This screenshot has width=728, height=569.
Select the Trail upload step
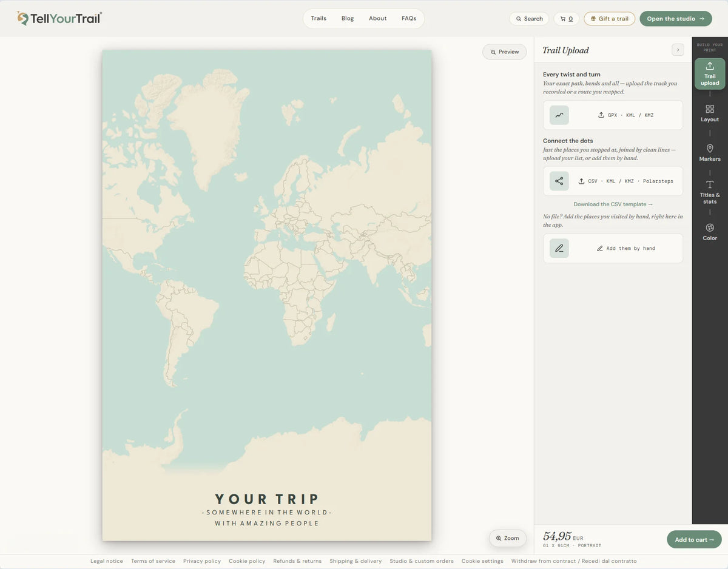710,73
